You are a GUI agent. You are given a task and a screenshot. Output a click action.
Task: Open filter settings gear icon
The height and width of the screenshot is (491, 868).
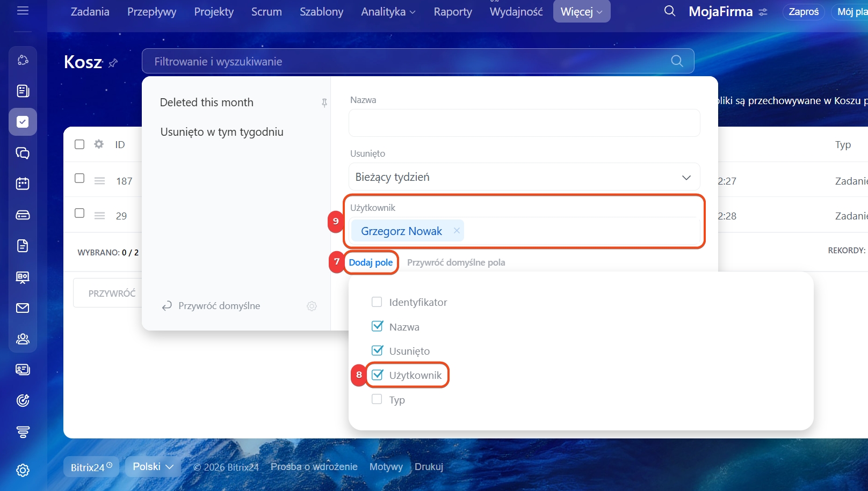coord(312,306)
